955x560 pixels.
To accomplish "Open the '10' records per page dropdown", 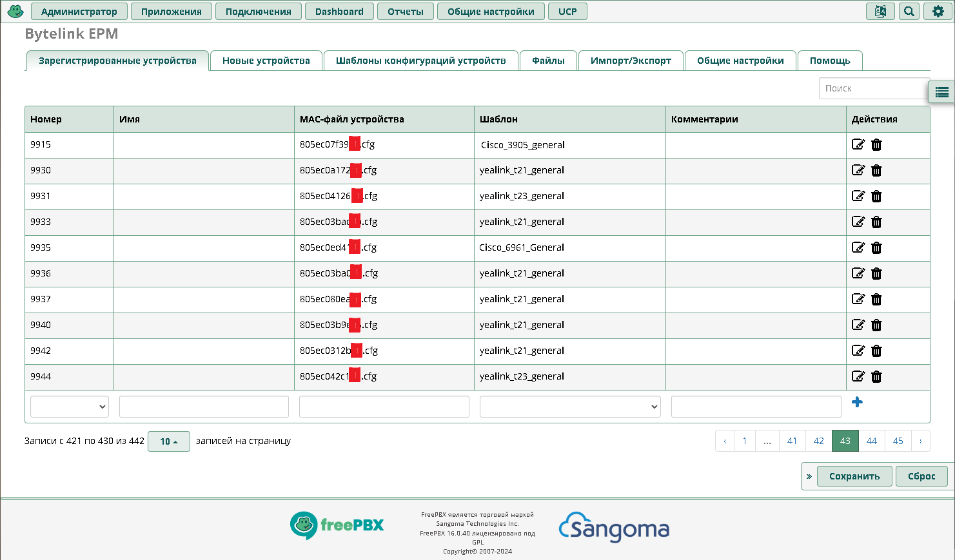I will pyautogui.click(x=168, y=441).
